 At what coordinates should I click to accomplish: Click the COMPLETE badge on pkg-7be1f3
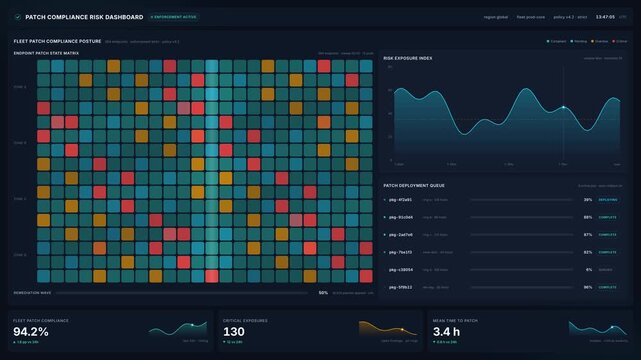(607, 252)
